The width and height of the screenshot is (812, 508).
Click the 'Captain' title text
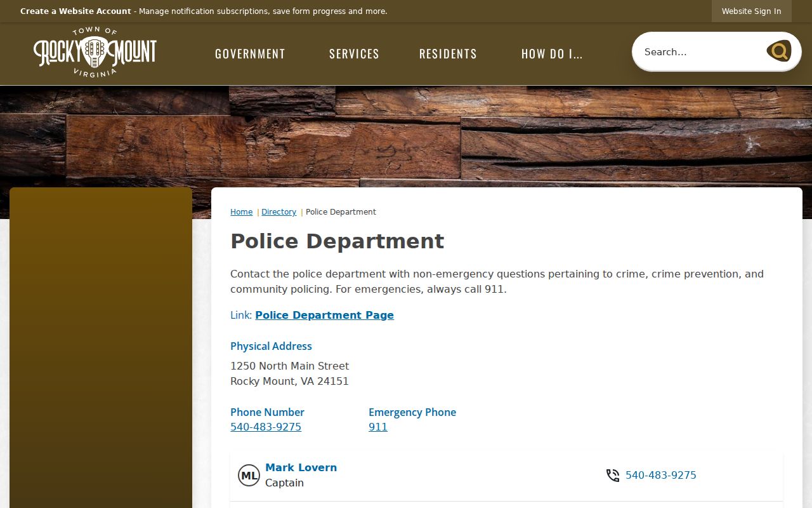pyautogui.click(x=284, y=483)
